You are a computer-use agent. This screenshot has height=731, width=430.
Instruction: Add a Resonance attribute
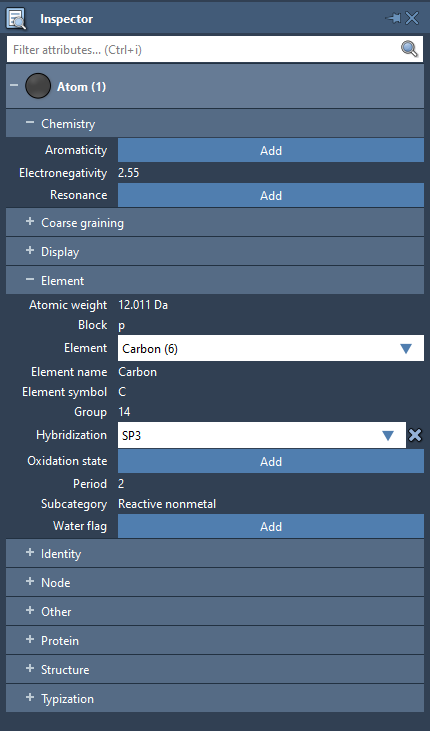270,195
